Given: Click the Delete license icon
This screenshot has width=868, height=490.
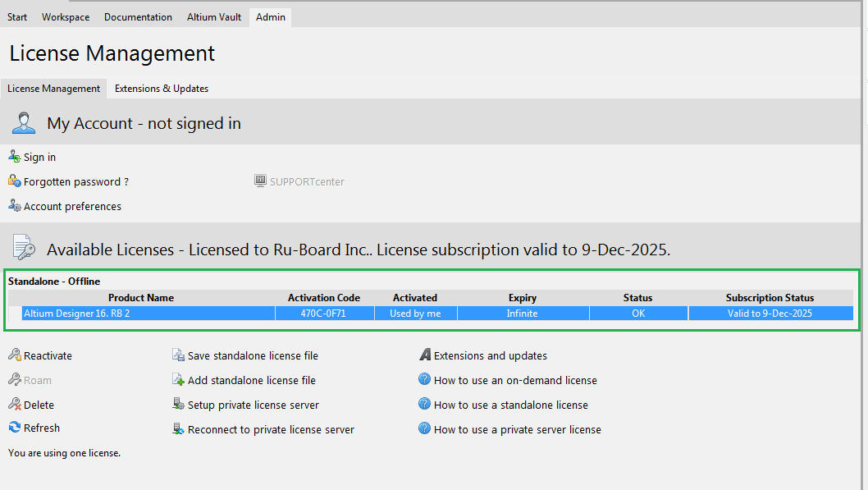Looking at the screenshot, I should (x=14, y=405).
